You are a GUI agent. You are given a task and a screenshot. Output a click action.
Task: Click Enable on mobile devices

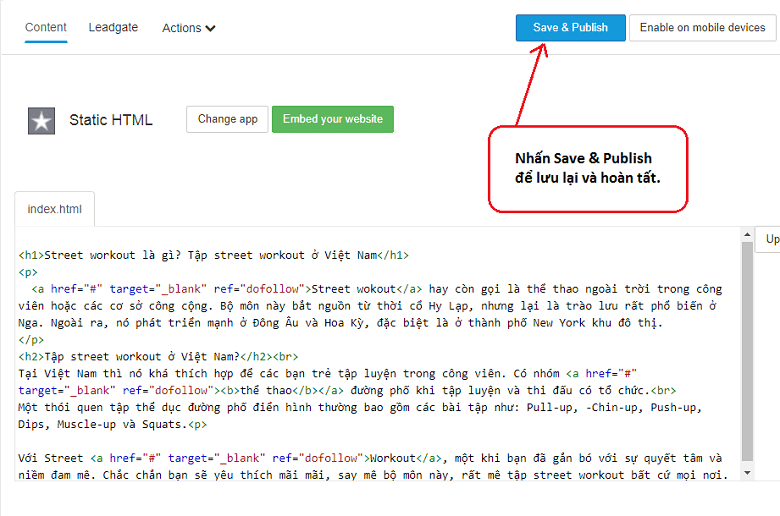702,28
